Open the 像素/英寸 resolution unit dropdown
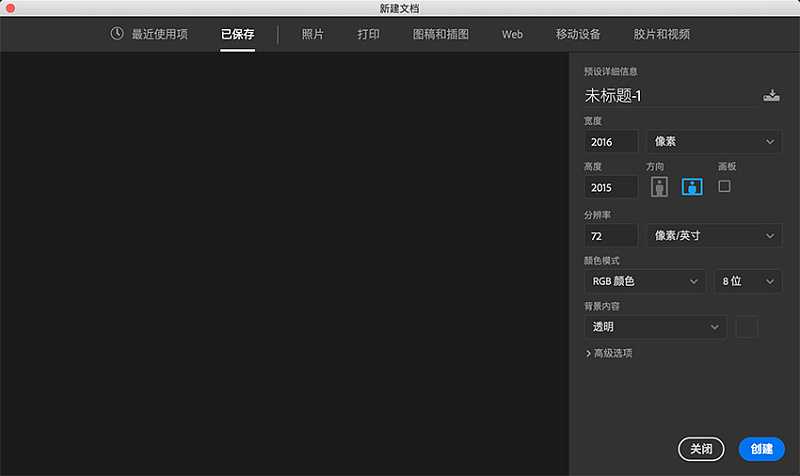This screenshot has height=476, width=800. 714,236
